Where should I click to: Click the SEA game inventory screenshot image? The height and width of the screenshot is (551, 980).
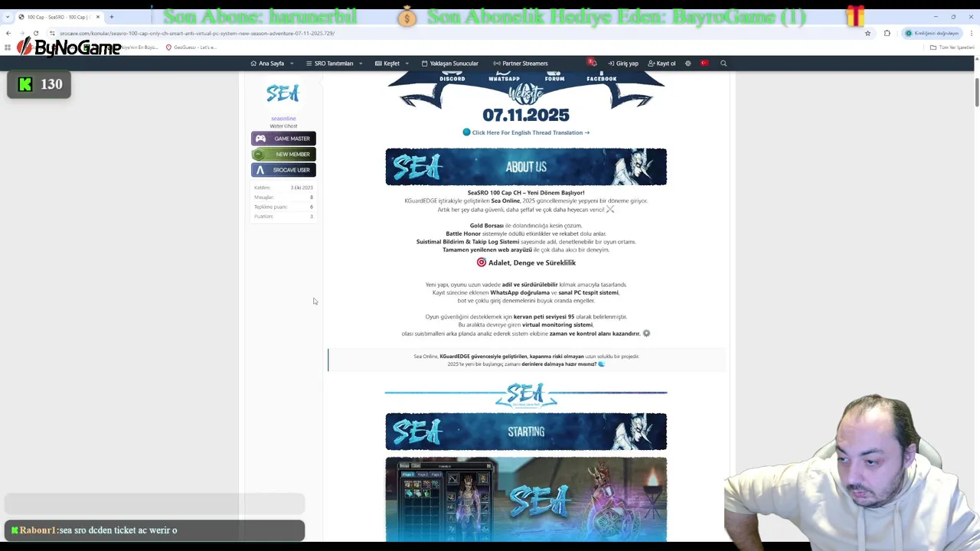526,499
